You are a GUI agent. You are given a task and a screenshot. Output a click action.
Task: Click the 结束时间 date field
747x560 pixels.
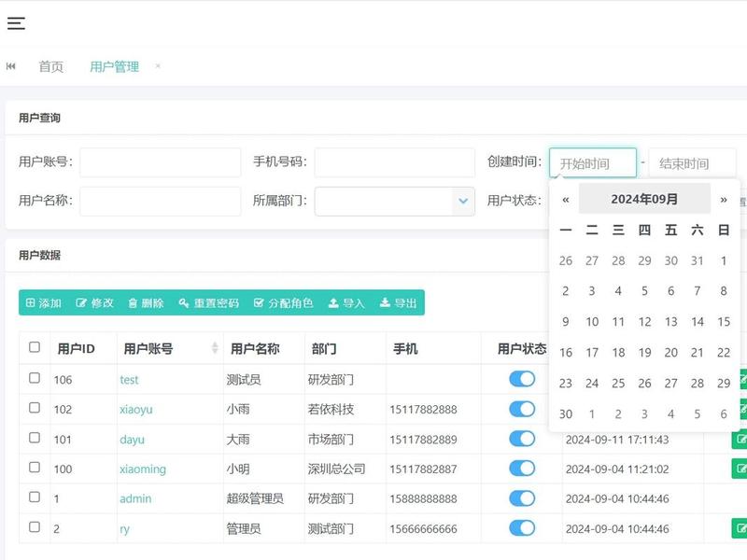pos(692,162)
